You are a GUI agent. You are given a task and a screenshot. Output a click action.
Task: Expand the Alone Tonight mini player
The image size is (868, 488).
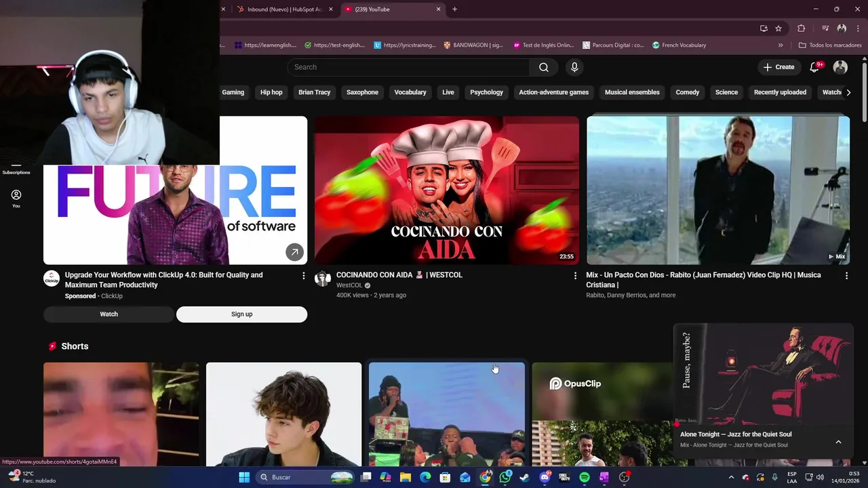[x=838, y=442]
